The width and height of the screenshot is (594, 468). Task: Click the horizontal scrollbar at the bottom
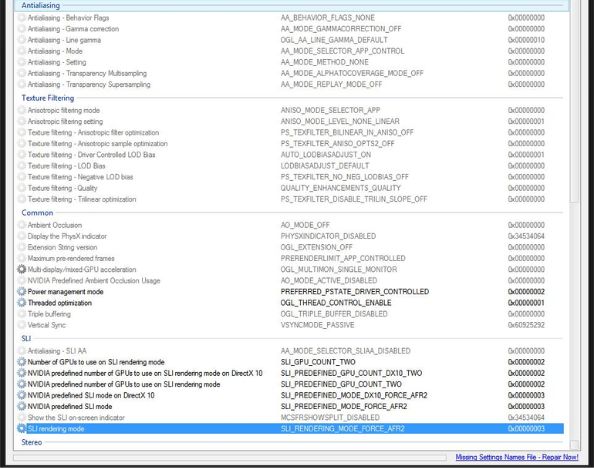(x=230, y=457)
